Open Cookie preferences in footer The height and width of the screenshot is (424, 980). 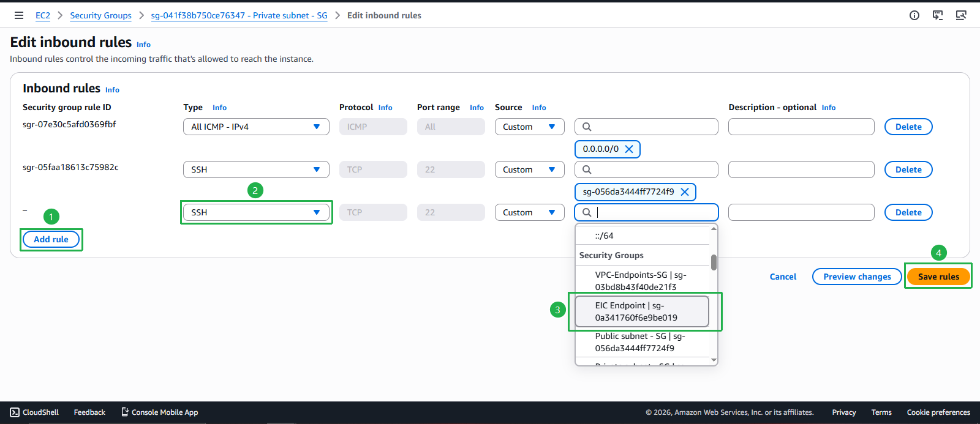click(938, 412)
